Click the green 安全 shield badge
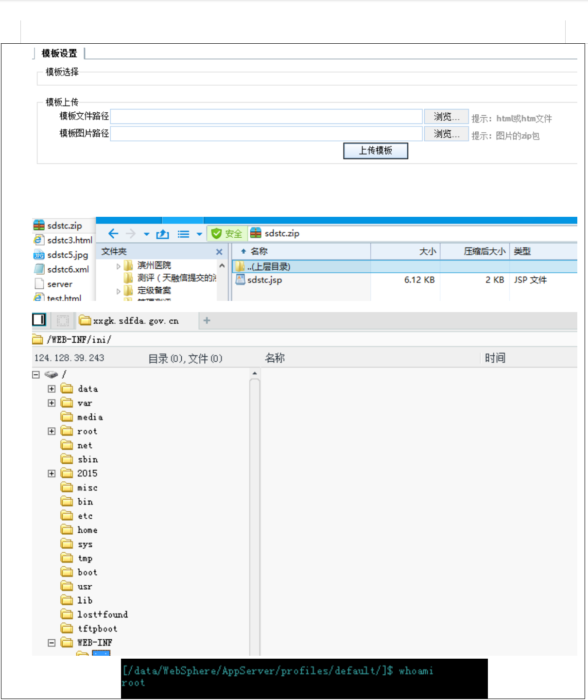 point(227,234)
